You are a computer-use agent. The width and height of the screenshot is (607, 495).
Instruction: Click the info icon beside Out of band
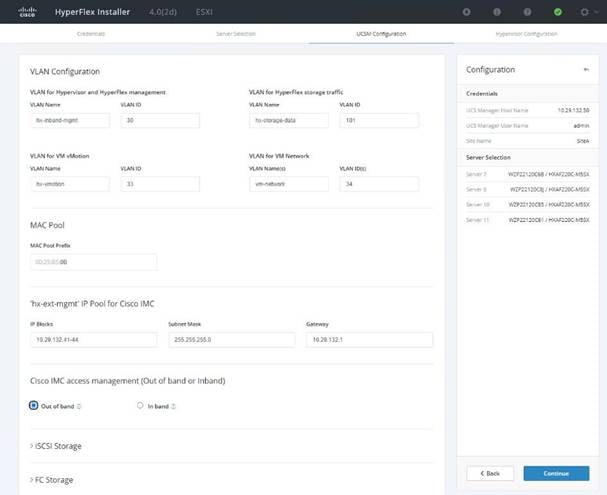pyautogui.click(x=79, y=406)
